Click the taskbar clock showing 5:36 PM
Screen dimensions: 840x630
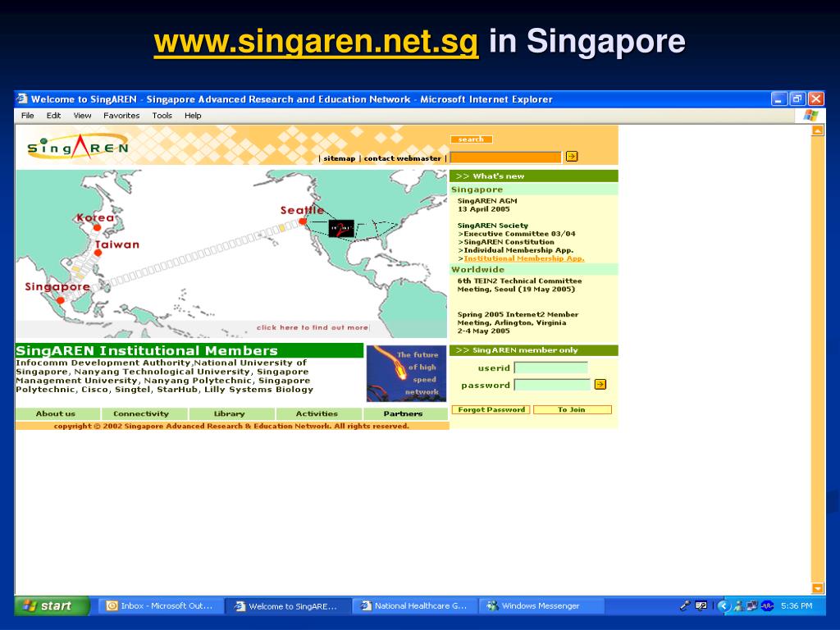[x=797, y=606]
